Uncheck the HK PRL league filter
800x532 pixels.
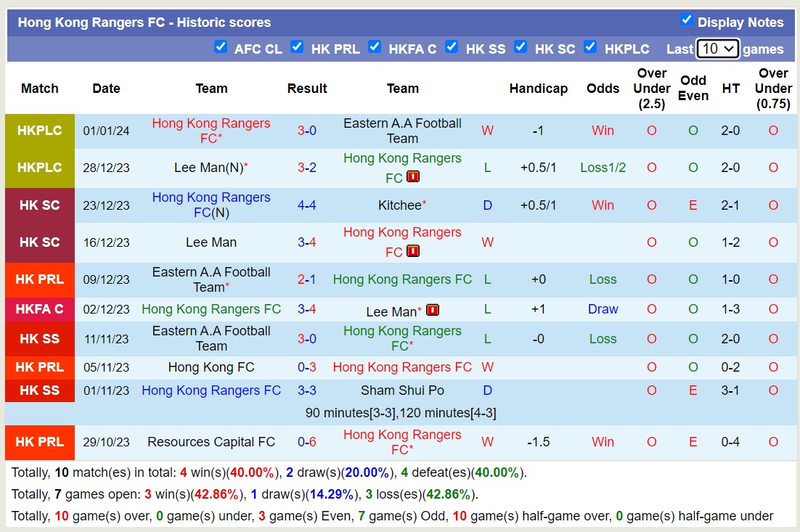point(297,47)
